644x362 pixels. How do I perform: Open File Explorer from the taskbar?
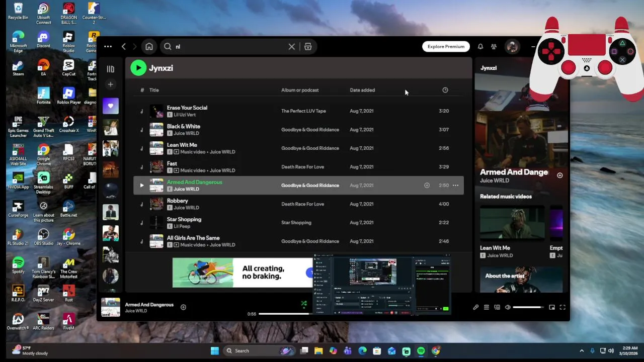click(318, 351)
